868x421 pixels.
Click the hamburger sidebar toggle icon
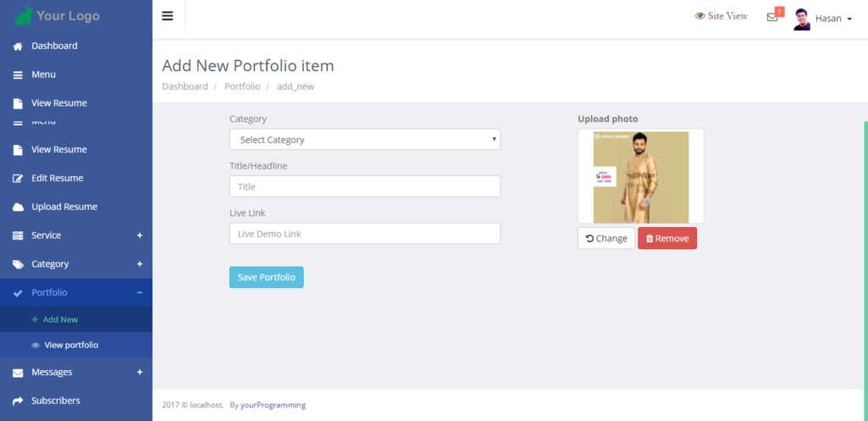coord(168,16)
